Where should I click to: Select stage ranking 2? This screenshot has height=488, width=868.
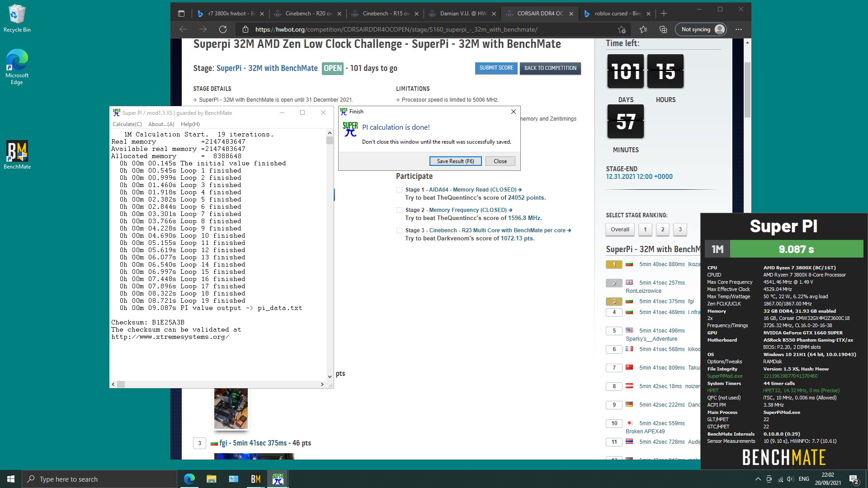tap(663, 230)
